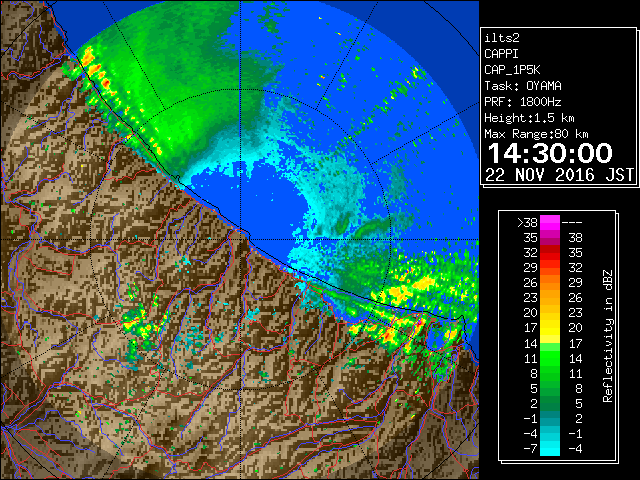
Task: Click the 'ilts2' product label
Action: coord(502,38)
